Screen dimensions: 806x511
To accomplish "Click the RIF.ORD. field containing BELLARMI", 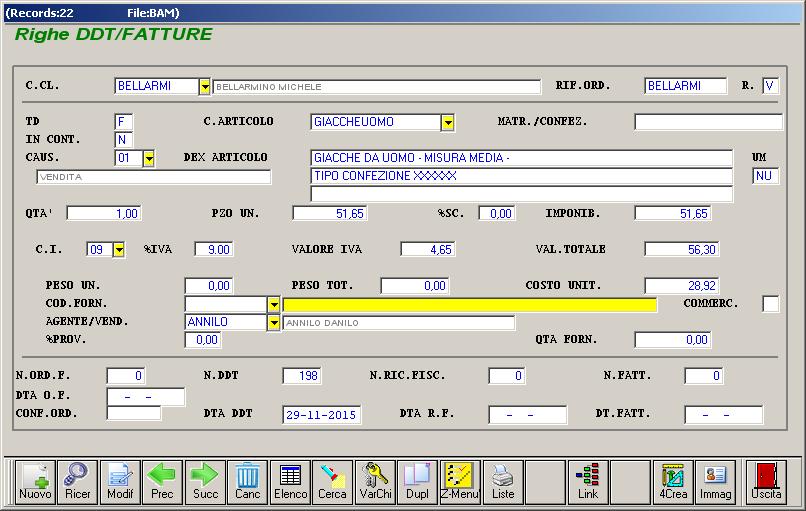I will coord(686,86).
